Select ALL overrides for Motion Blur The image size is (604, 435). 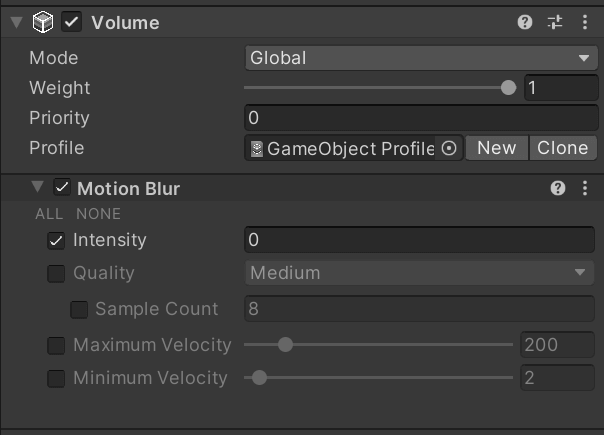pos(49,214)
